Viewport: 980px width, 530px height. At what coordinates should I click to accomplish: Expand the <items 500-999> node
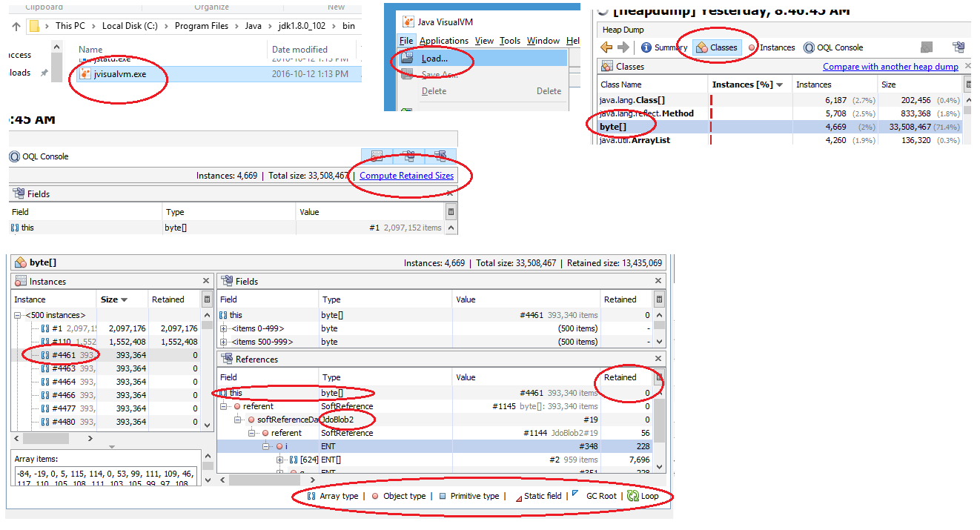point(224,342)
